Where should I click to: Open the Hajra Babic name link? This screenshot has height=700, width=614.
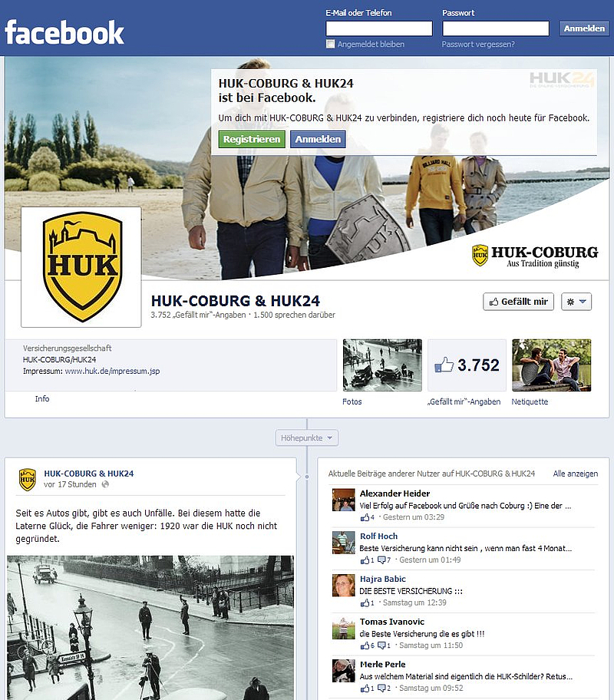[383, 579]
